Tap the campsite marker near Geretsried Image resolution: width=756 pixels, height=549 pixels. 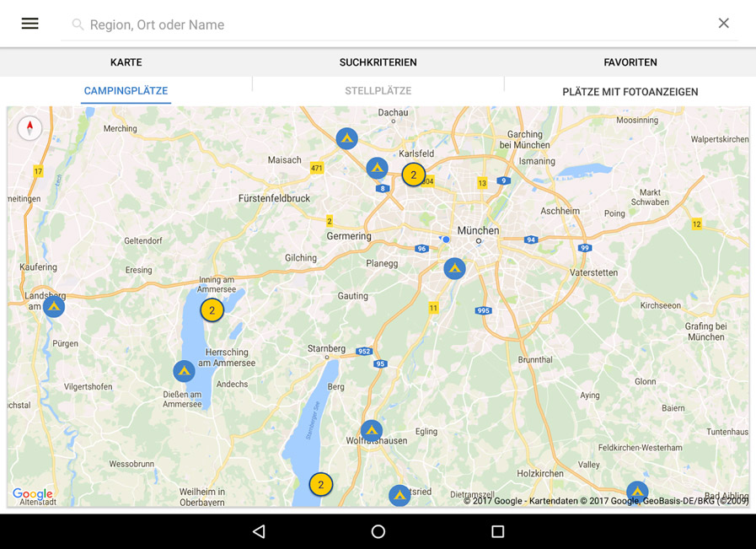(399, 495)
